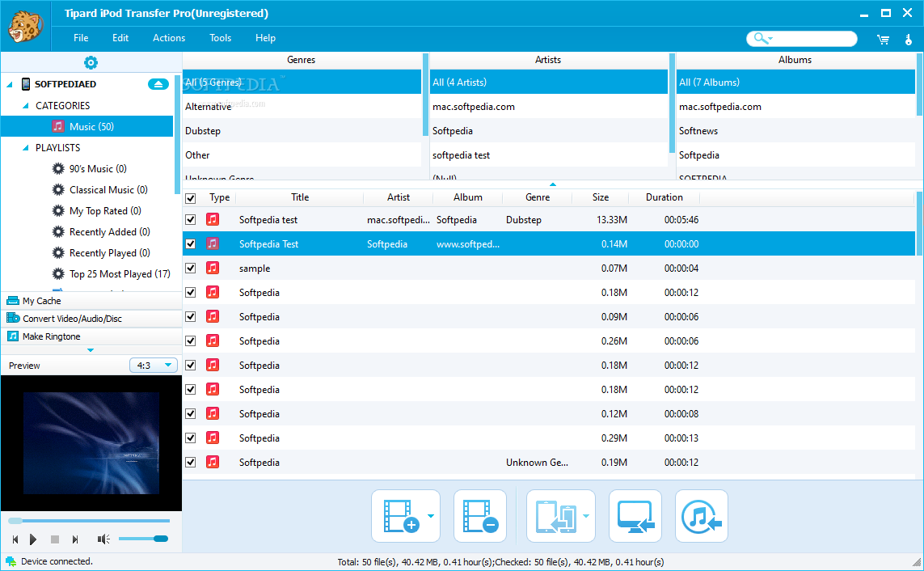The image size is (924, 571).
Task: Click the preview video thumbnail
Action: pos(91,443)
